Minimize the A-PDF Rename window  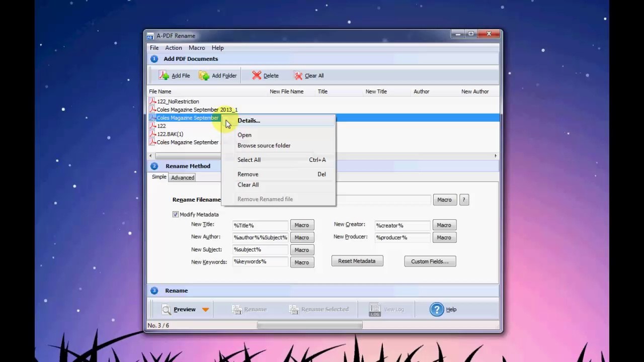point(457,34)
